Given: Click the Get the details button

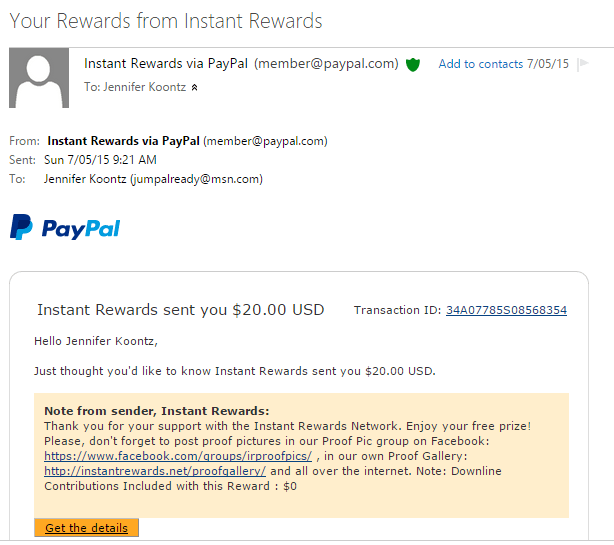Looking at the screenshot, I should [x=87, y=528].
